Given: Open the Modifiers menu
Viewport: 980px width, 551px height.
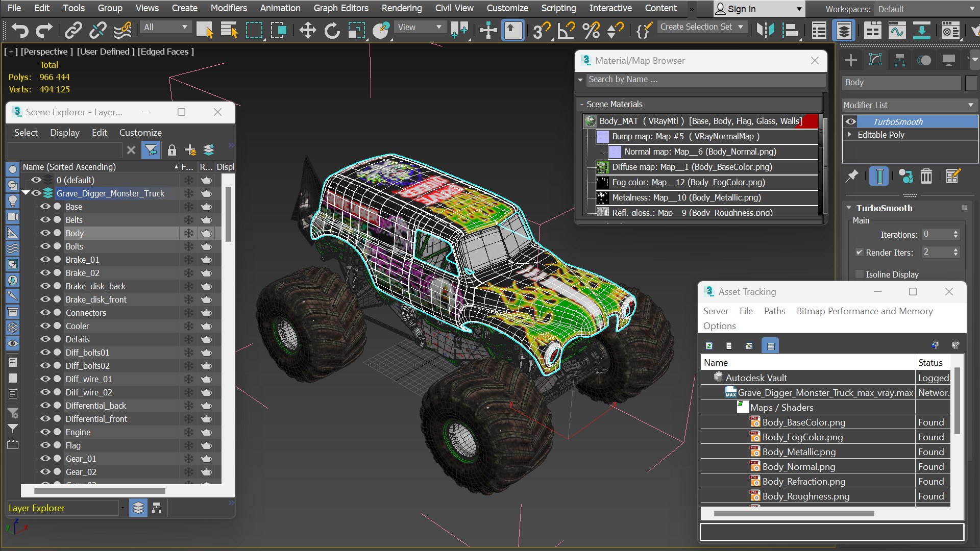Looking at the screenshot, I should 229,8.
